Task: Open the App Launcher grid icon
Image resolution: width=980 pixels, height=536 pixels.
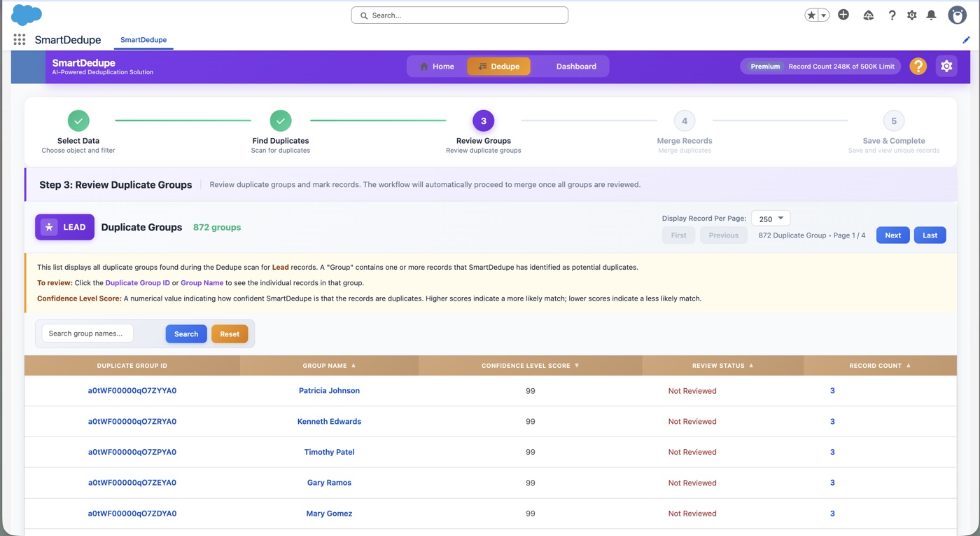Action: tap(19, 39)
